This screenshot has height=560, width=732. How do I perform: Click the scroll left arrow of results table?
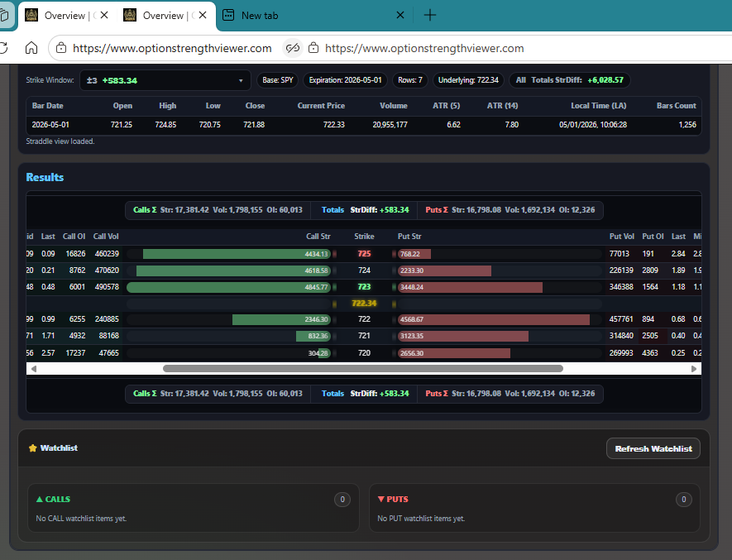pyautogui.click(x=34, y=368)
